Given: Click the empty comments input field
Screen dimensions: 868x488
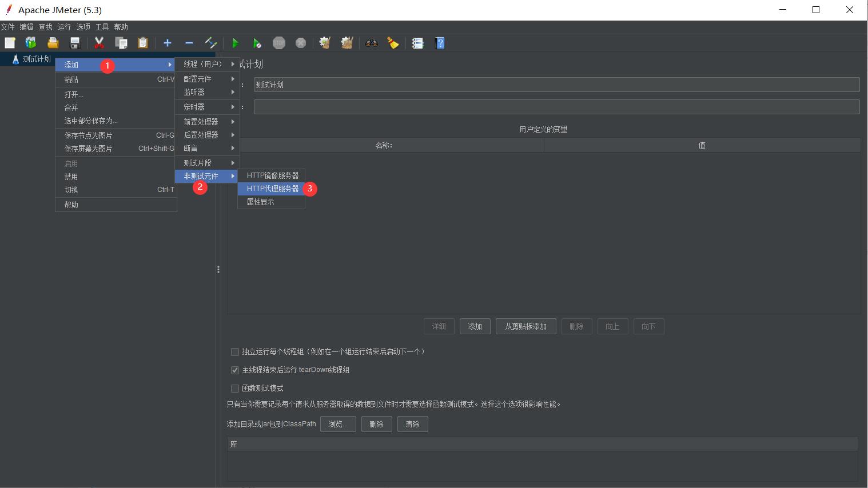Looking at the screenshot, I should [x=556, y=107].
